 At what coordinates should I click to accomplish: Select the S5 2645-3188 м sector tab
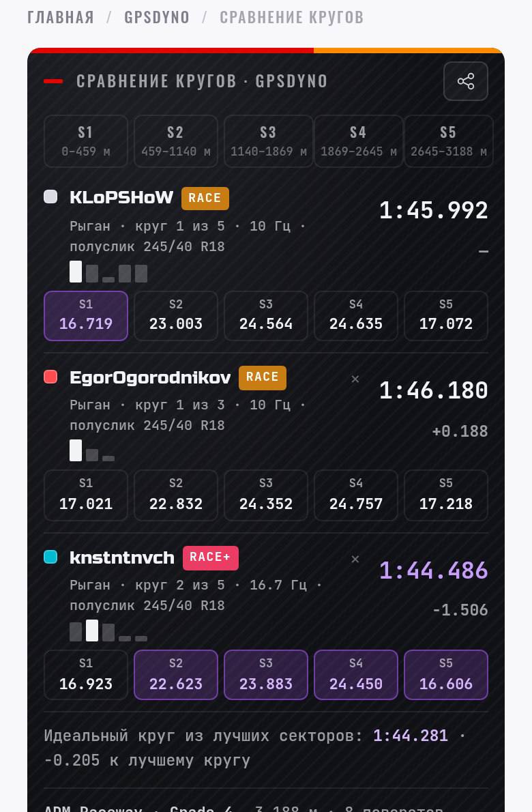[448, 141]
